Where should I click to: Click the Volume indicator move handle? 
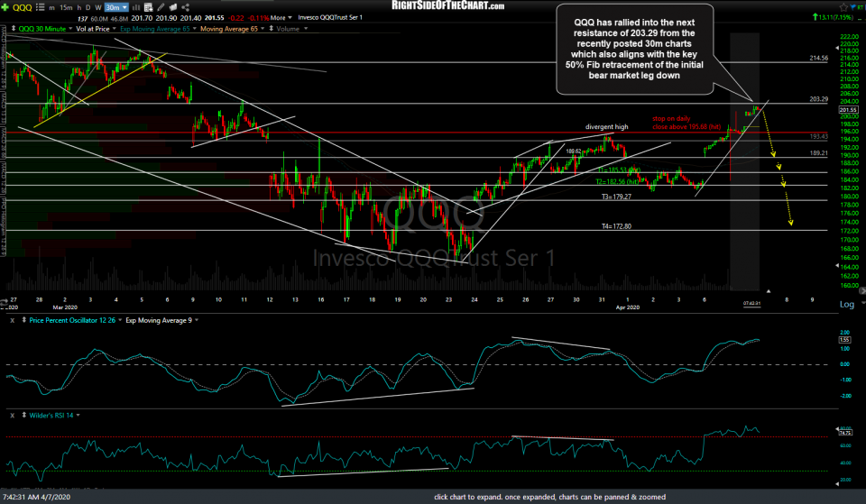[272, 28]
